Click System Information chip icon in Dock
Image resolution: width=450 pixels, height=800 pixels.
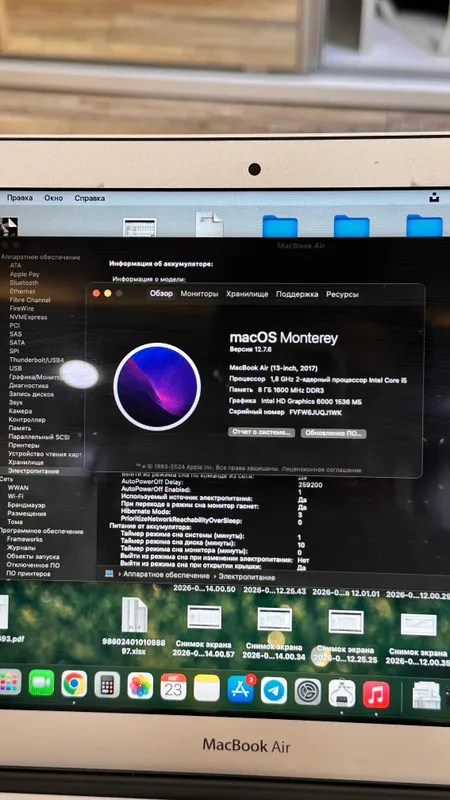[x=342, y=693]
